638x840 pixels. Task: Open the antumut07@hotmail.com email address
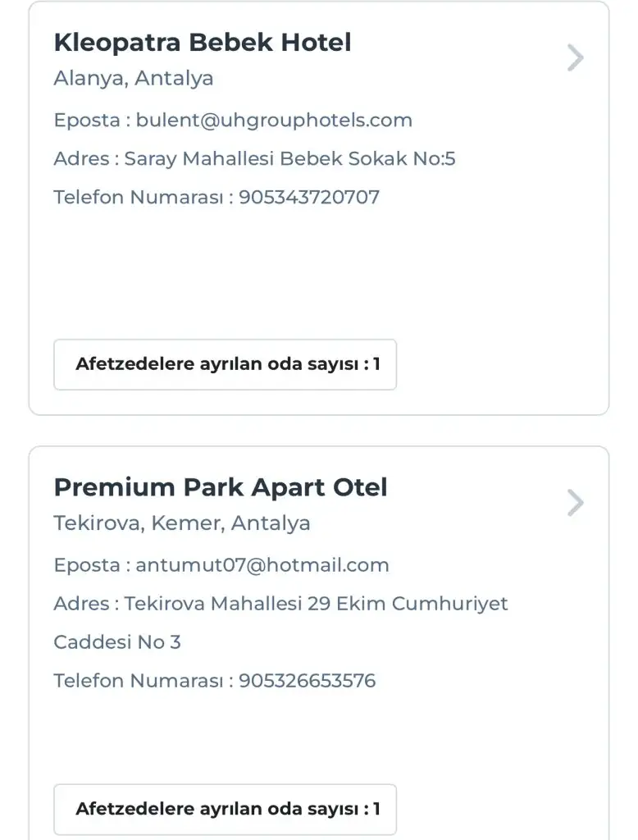click(262, 565)
